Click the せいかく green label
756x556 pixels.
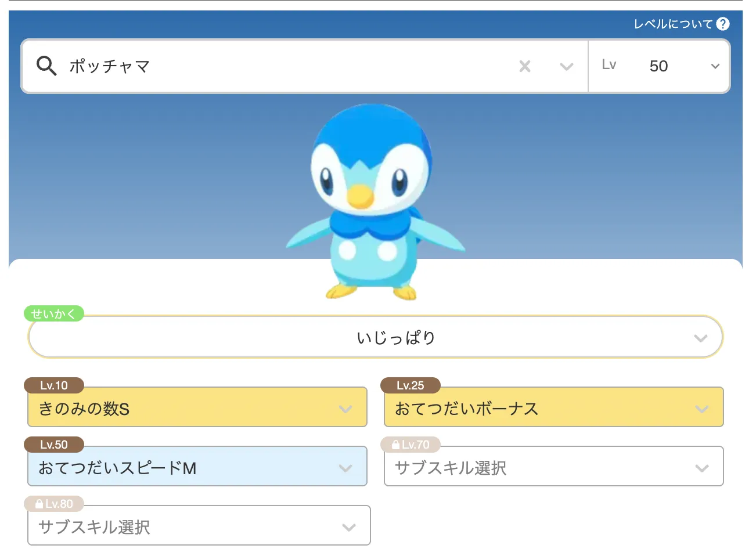click(53, 314)
